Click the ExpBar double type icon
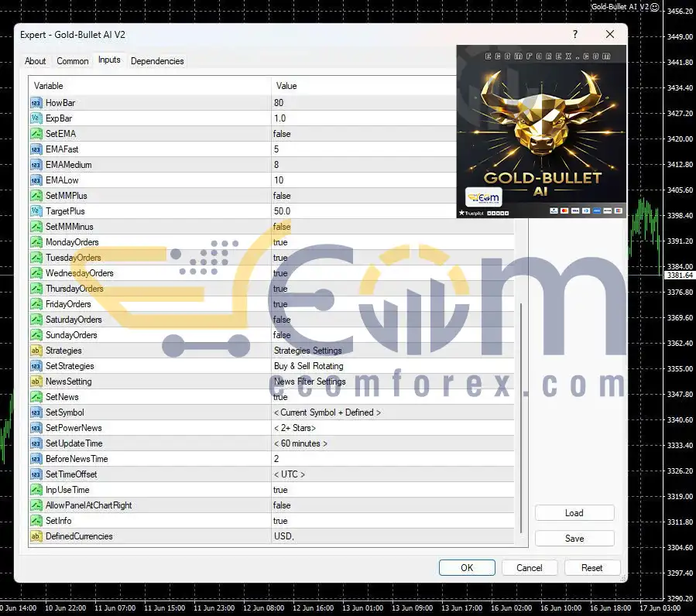696x616 pixels. [x=36, y=118]
